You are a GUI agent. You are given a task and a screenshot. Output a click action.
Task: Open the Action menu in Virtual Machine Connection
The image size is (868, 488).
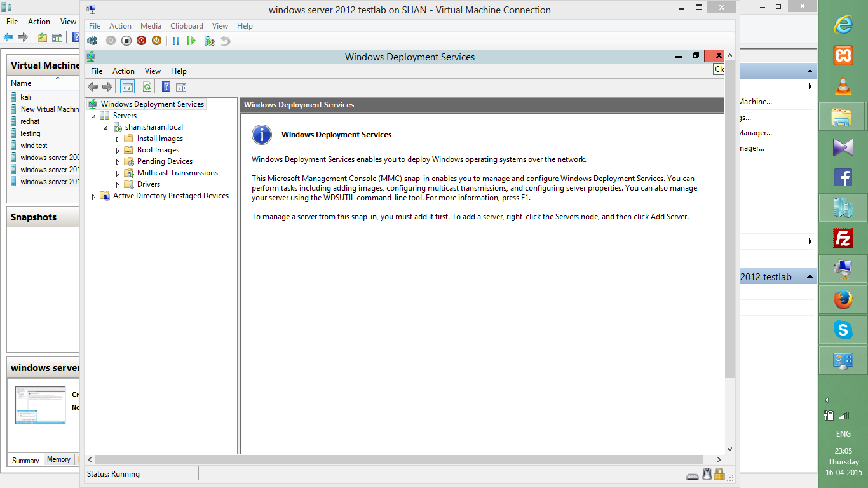point(120,26)
